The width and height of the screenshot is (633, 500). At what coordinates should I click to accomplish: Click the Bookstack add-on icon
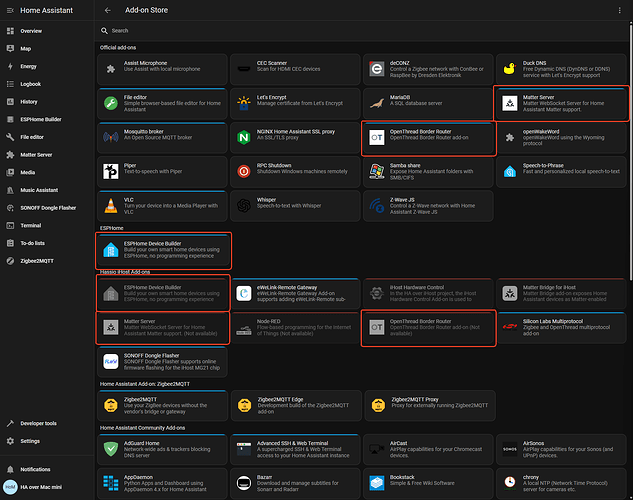pos(377,483)
